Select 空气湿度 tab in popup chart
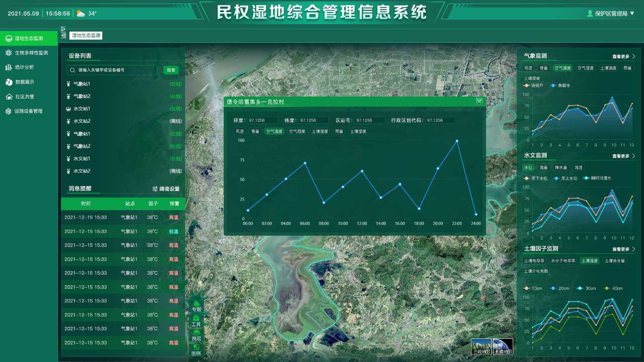 tap(297, 131)
